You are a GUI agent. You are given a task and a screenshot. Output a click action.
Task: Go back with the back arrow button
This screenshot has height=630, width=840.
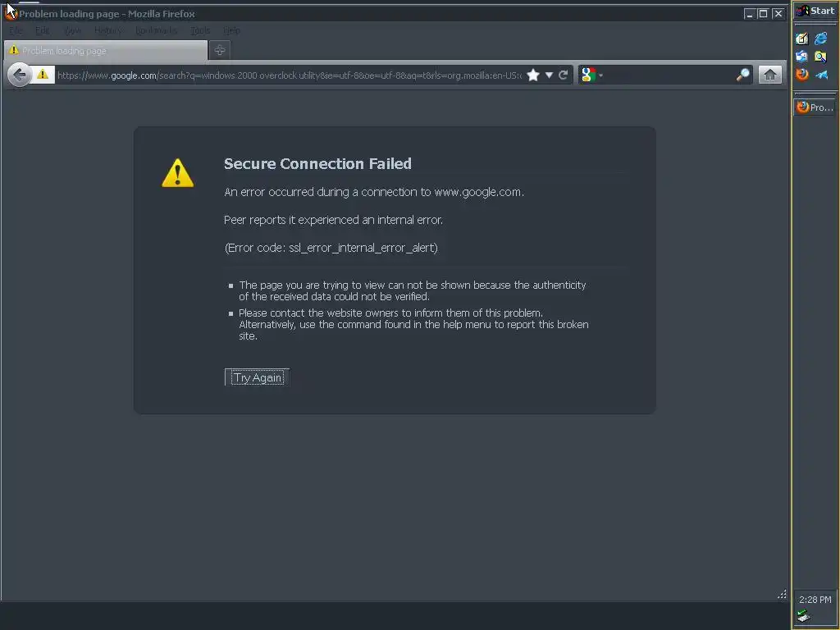click(x=20, y=75)
